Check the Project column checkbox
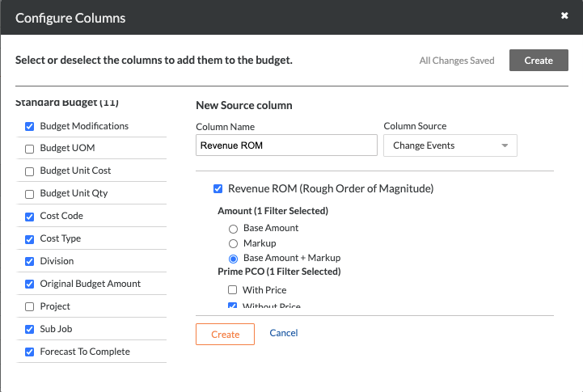Screen dimensions: 583x392 point(30,307)
